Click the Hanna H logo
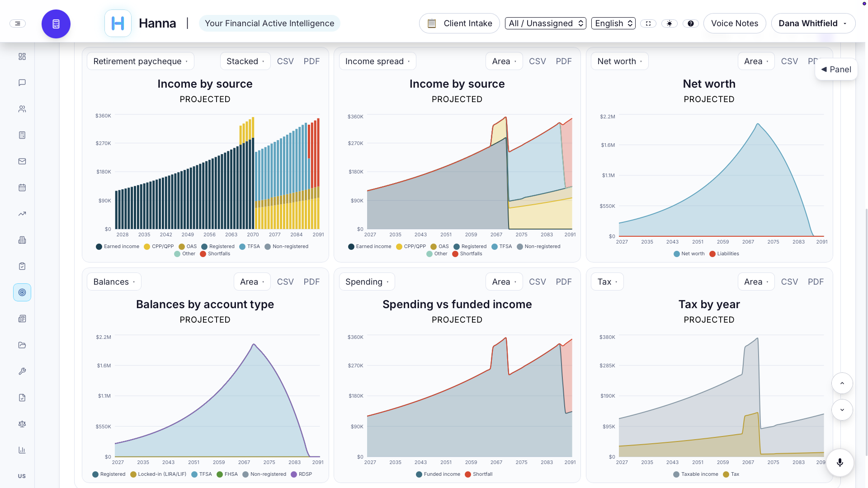 [x=118, y=23]
